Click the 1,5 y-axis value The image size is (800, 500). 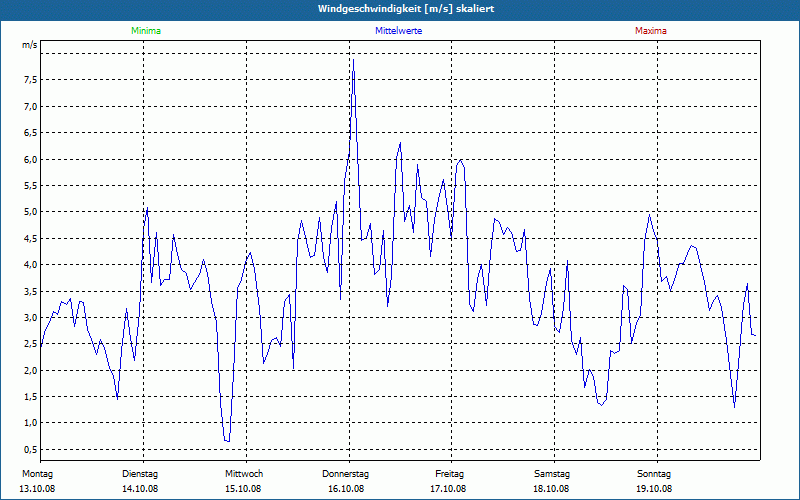click(30, 397)
